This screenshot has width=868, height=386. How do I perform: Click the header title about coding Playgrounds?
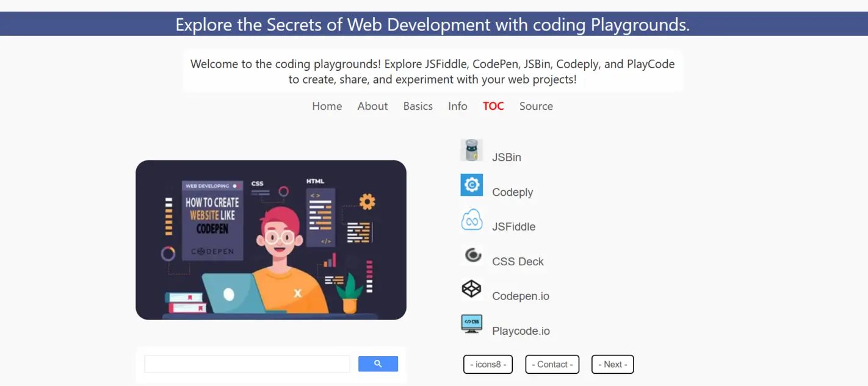[433, 25]
